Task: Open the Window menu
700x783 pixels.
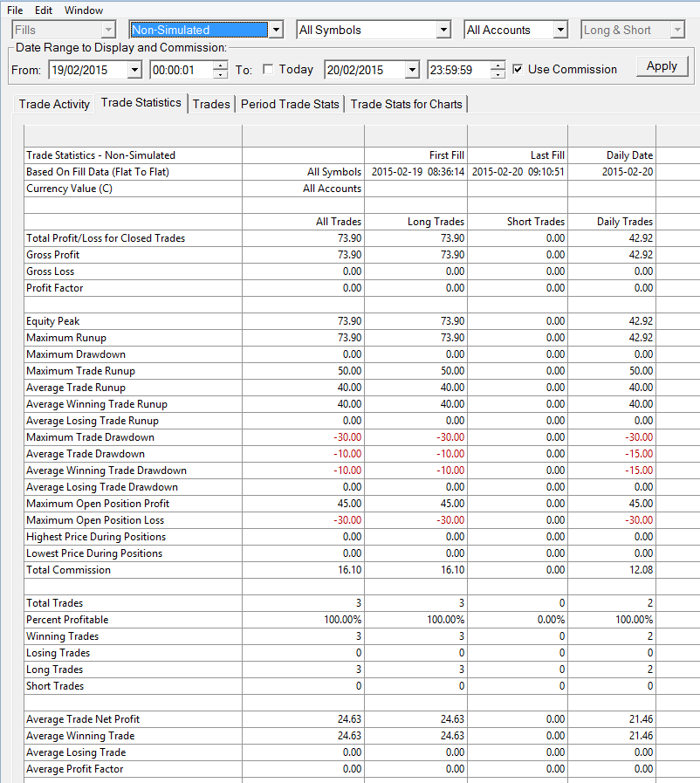Action: tap(84, 10)
